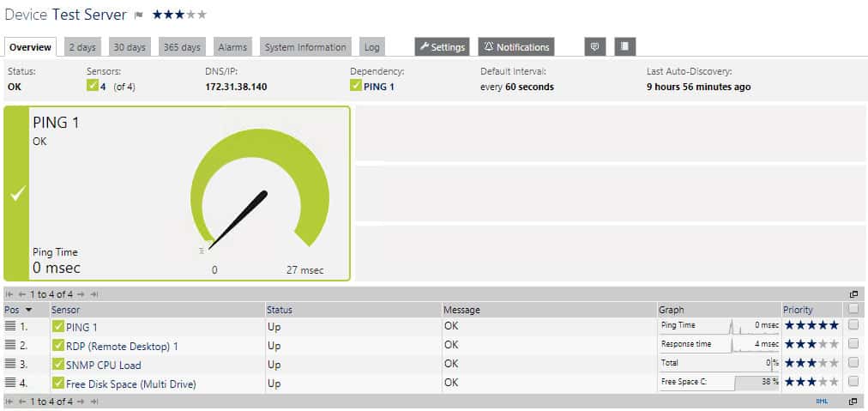Open the comments speech-bubble icon button
This screenshot has height=411, width=868.
click(x=595, y=46)
